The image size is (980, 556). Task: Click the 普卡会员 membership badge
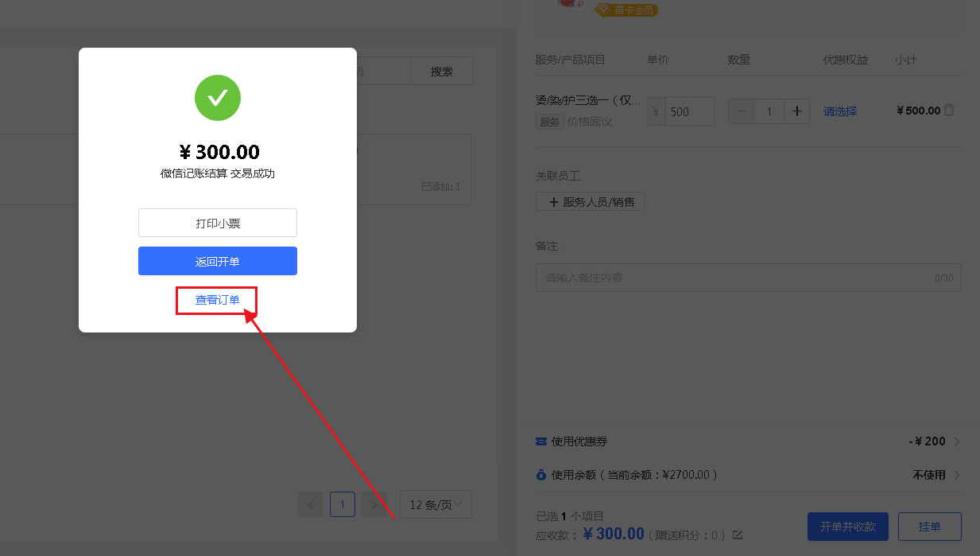[627, 10]
